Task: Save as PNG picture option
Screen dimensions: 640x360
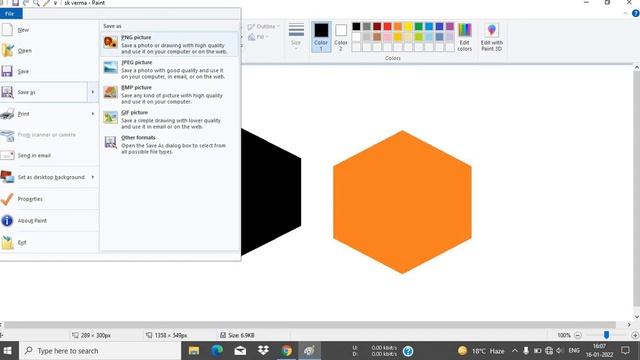Action: [169, 44]
